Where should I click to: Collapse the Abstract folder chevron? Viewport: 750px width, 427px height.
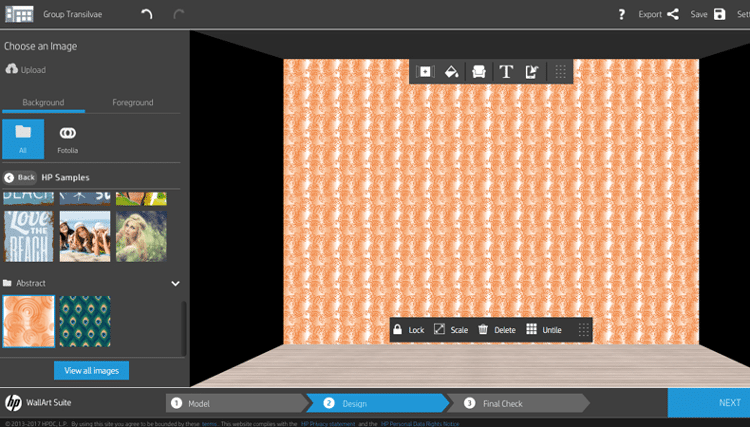(x=176, y=284)
